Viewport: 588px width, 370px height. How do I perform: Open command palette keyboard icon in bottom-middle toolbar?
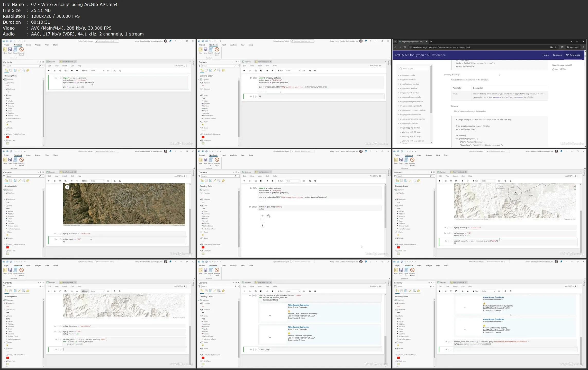point(304,291)
